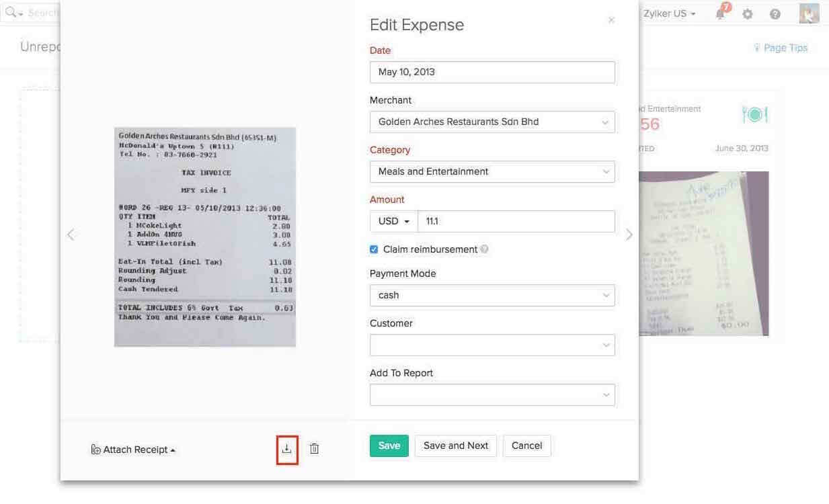The image size is (829, 504).
Task: Open Zylker US organization switcher
Action: point(669,13)
